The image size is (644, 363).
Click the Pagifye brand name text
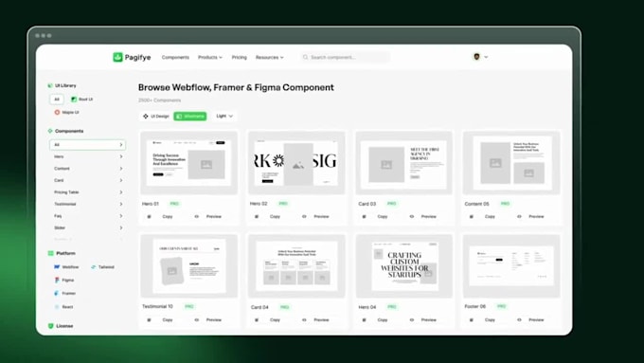pyautogui.click(x=137, y=57)
